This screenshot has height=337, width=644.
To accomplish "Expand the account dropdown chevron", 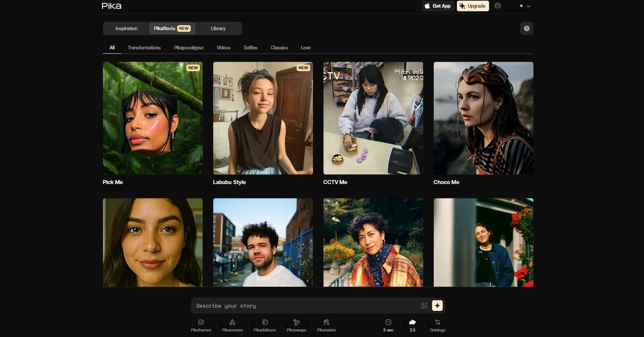I will [528, 6].
